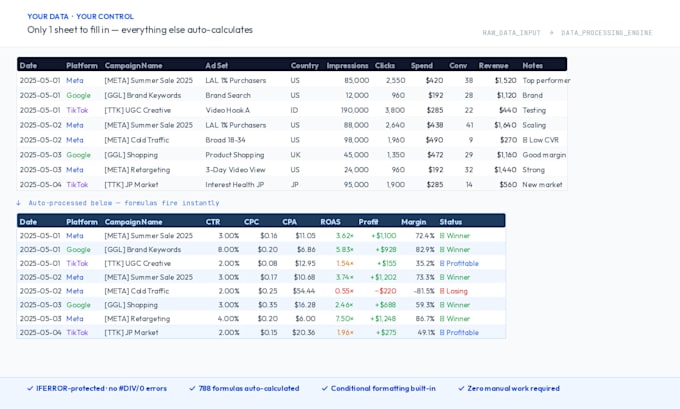Select the +$1,248 profit value
Screen dimensions: 680x409
click(x=383, y=319)
